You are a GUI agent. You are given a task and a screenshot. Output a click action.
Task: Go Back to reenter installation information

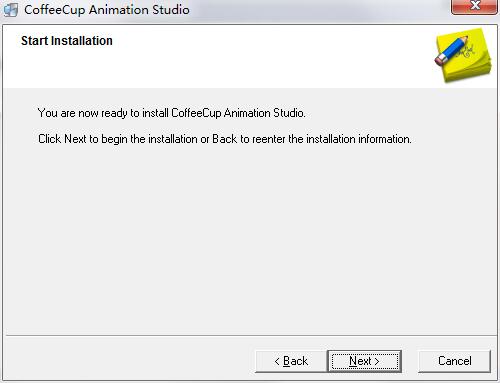pos(291,361)
